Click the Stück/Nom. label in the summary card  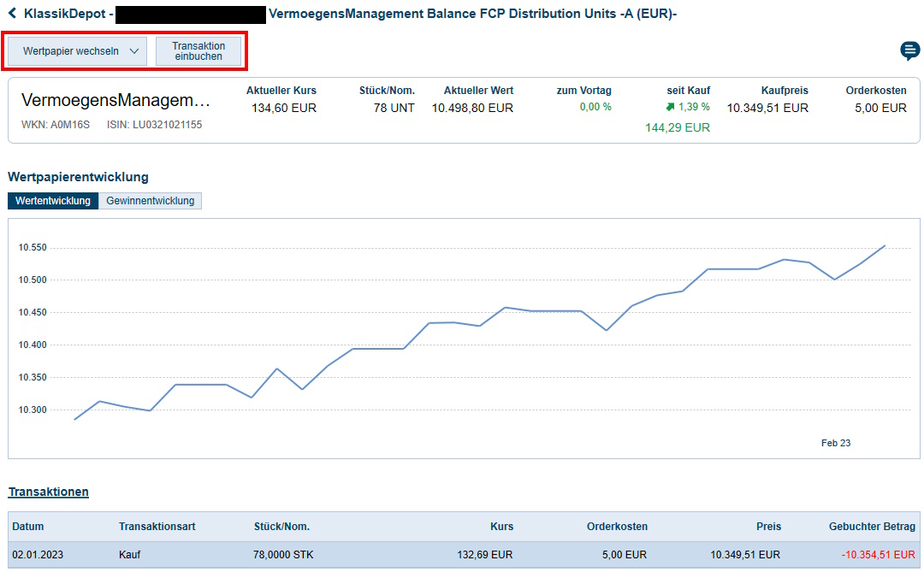click(388, 91)
